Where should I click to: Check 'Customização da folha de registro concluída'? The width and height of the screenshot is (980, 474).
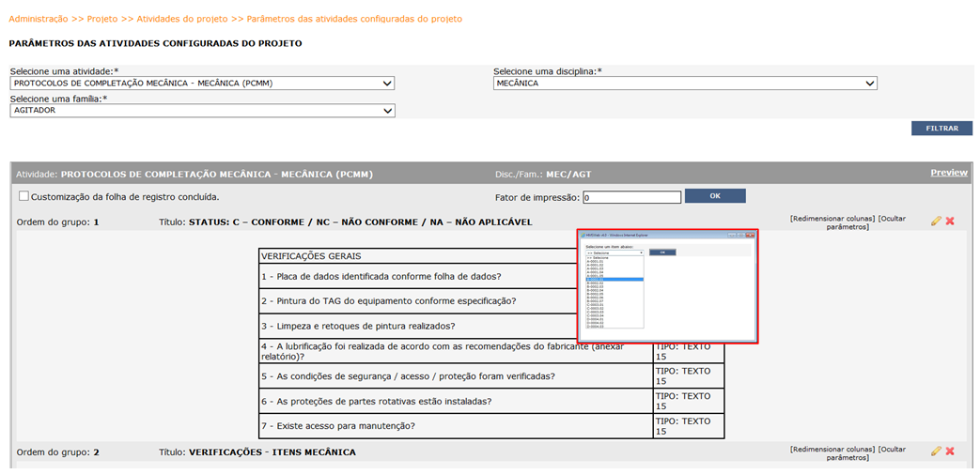(23, 196)
